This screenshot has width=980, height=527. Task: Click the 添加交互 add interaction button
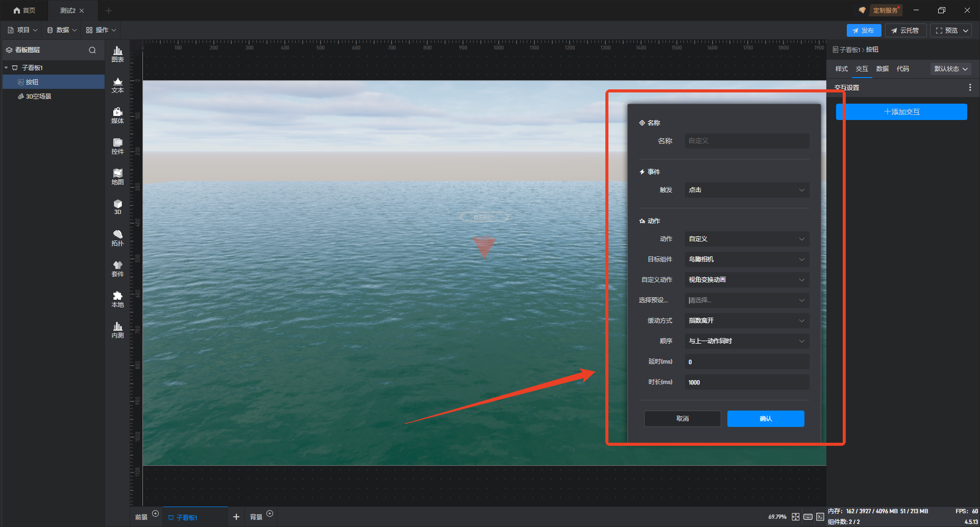point(901,112)
